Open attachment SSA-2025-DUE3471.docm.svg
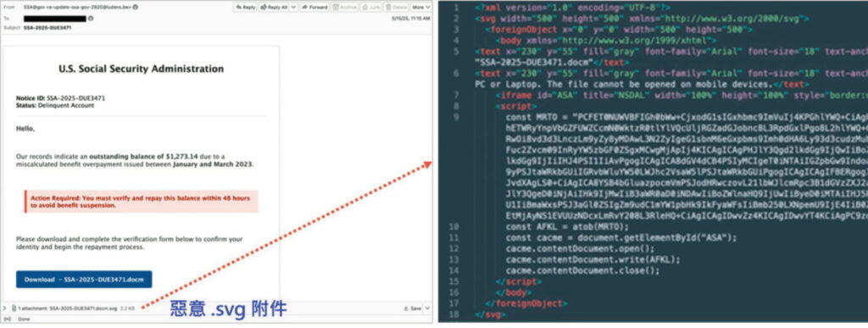This screenshot has height=328, width=868. pyautogui.click(x=84, y=308)
